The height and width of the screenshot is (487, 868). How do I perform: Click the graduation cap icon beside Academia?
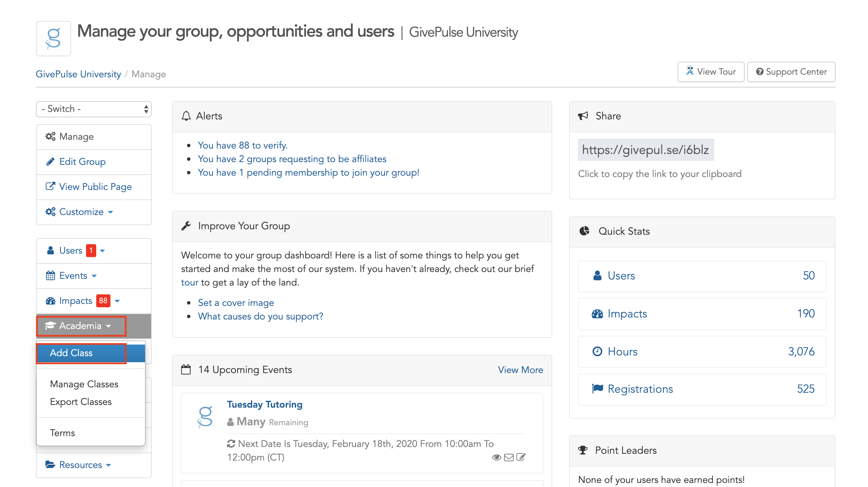coord(50,326)
